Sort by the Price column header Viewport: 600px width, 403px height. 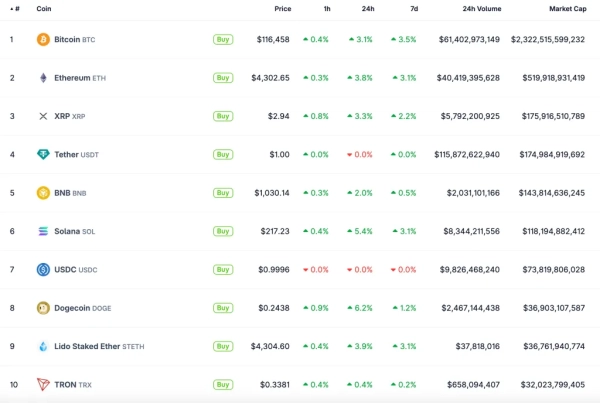tap(283, 9)
